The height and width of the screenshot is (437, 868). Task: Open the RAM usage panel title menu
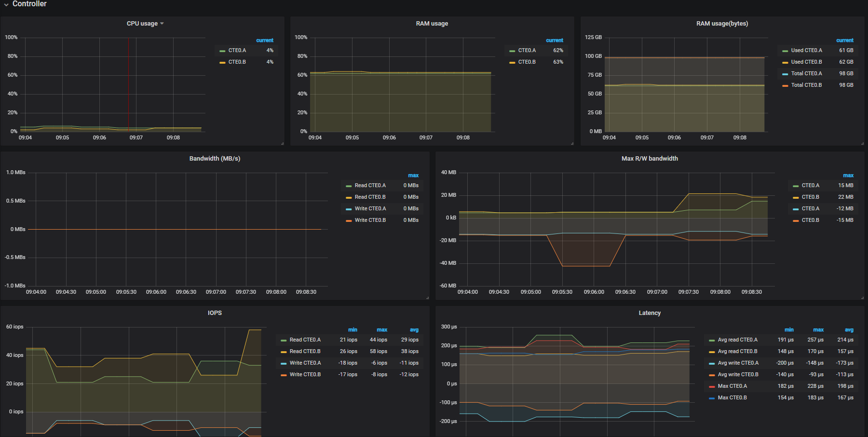432,24
